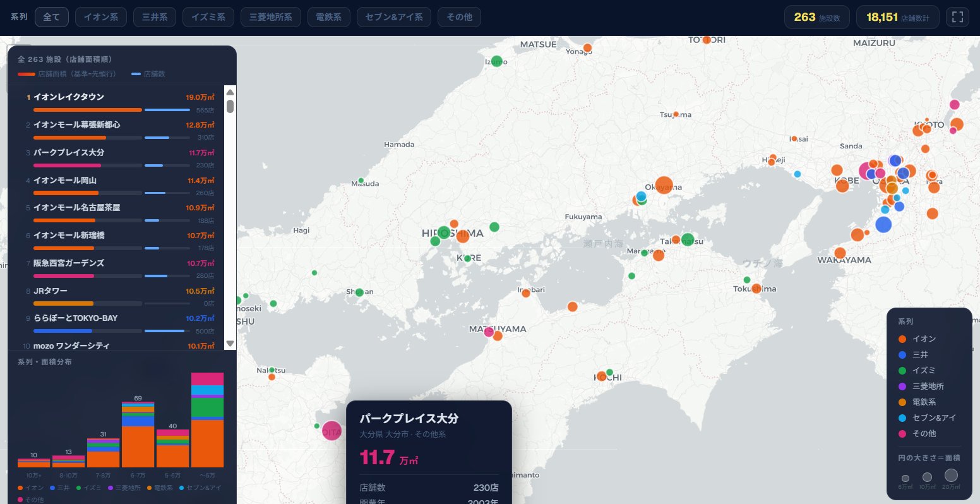
Task: Click the ~5万 histogram bar
Action: (x=207, y=420)
